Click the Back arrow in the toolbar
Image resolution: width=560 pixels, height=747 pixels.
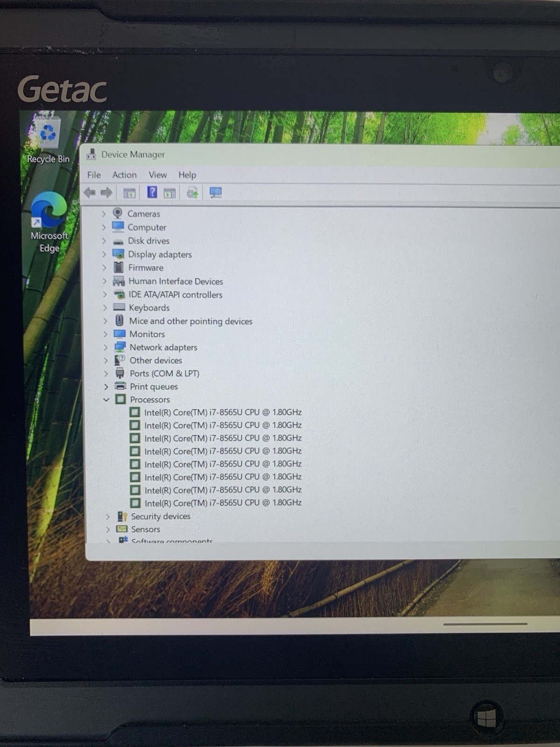[x=90, y=192]
